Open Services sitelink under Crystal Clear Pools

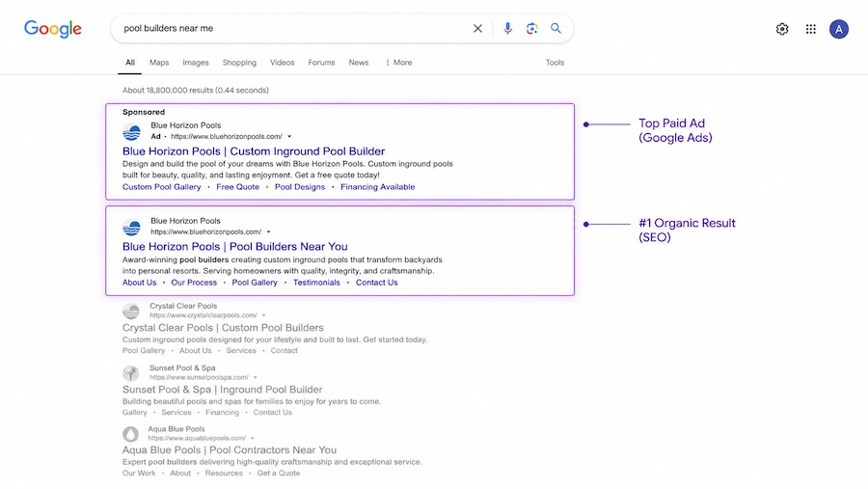click(241, 350)
